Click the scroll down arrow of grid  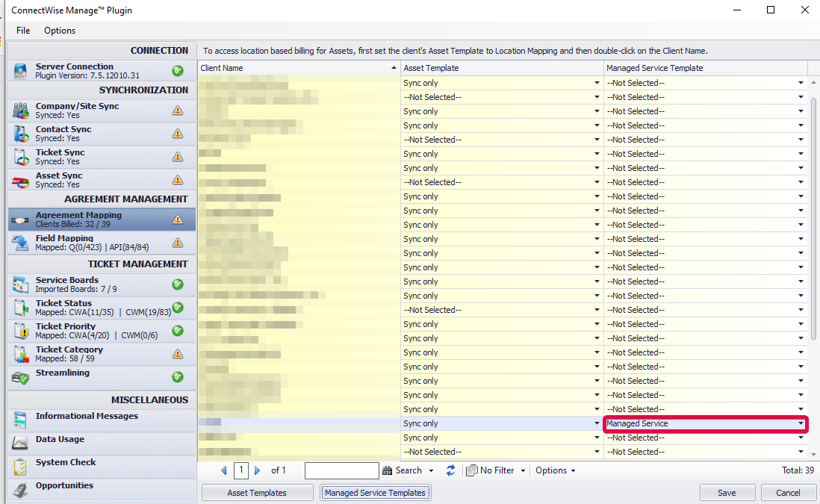tap(813, 454)
